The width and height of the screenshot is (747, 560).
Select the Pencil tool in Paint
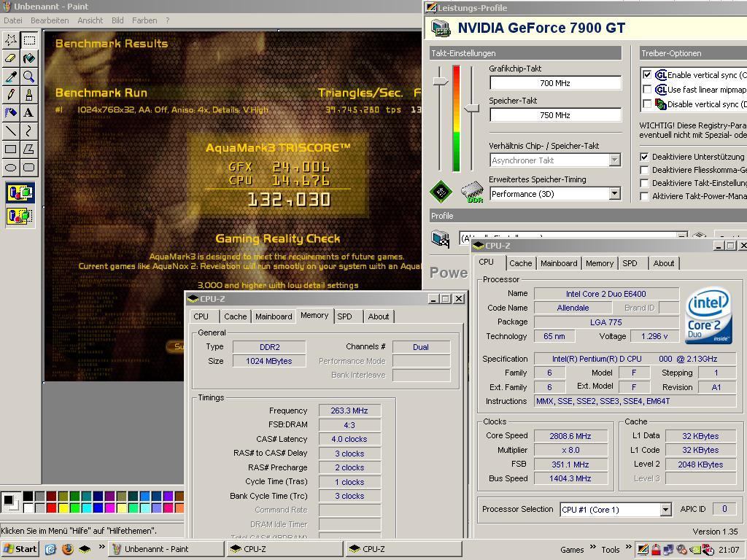[11, 94]
